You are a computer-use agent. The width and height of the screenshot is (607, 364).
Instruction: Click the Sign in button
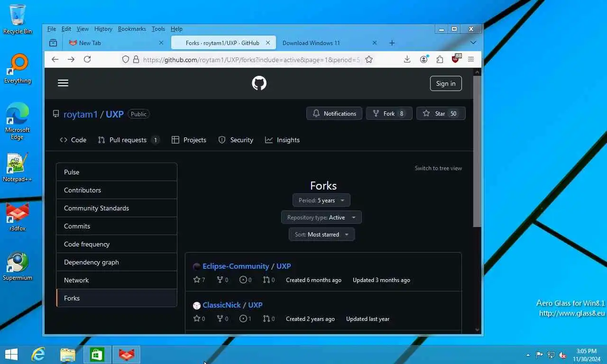[446, 83]
